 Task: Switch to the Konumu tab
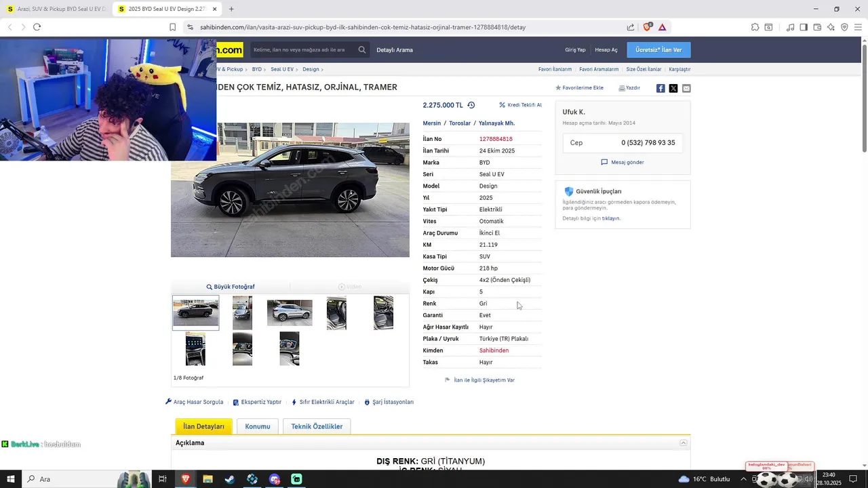tap(258, 426)
